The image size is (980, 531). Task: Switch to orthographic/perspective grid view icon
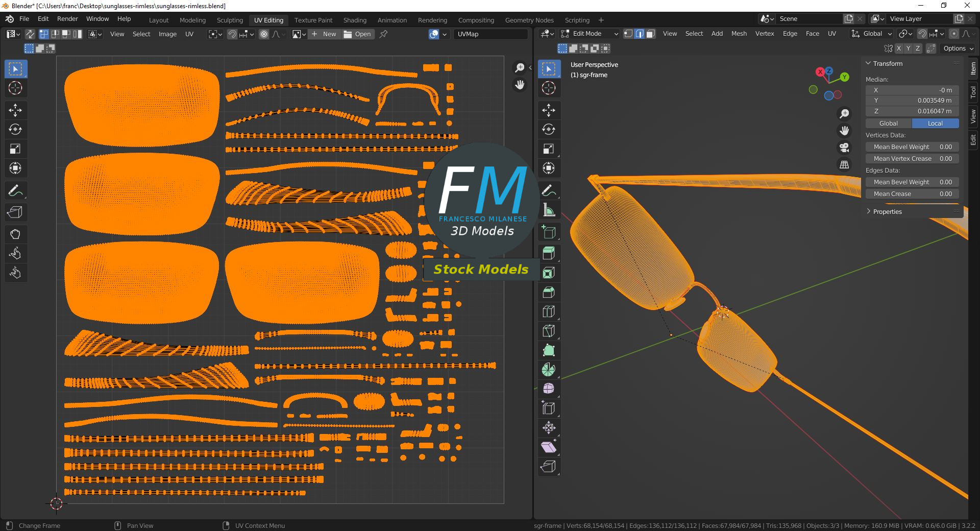844,164
